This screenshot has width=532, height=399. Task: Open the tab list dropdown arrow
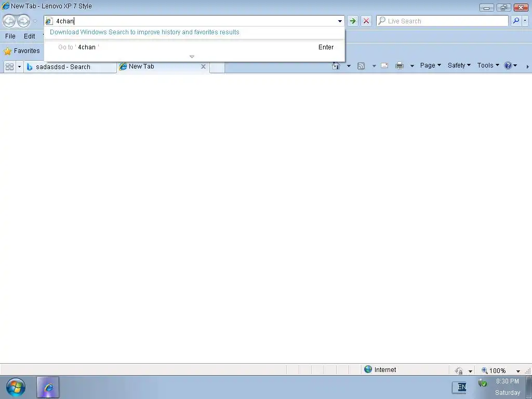[x=19, y=67]
